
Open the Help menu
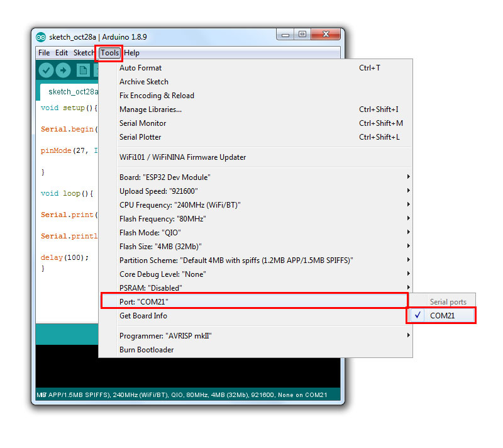[x=131, y=53]
